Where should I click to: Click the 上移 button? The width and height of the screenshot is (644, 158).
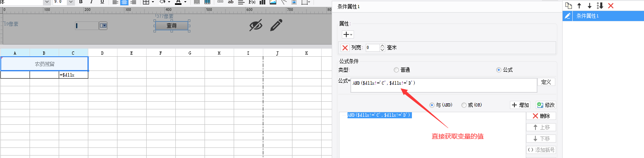[541, 127]
